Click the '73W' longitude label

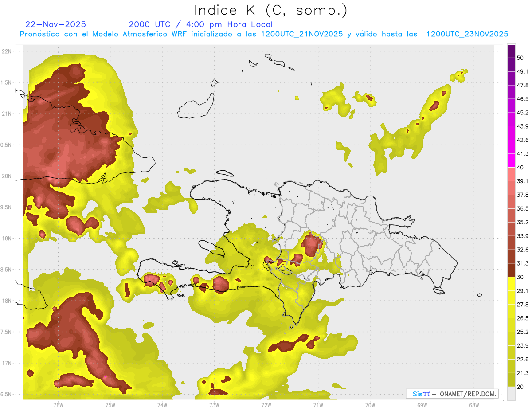tap(214, 405)
